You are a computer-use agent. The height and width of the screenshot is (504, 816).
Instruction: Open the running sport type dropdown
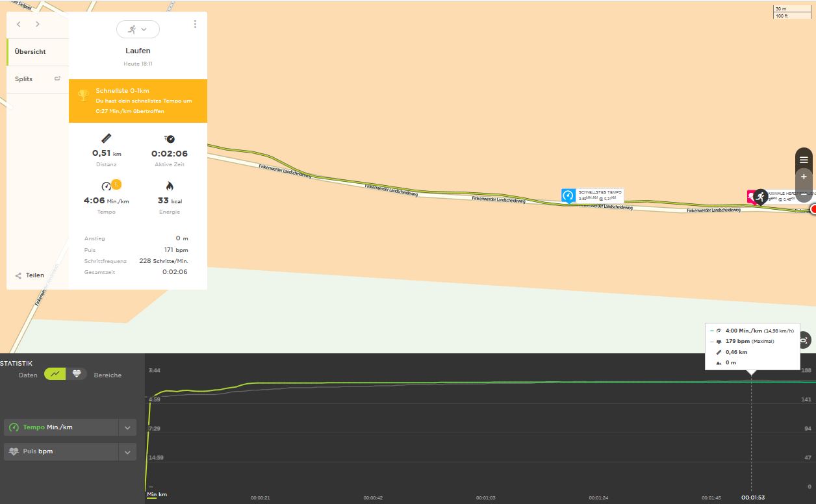click(138, 29)
